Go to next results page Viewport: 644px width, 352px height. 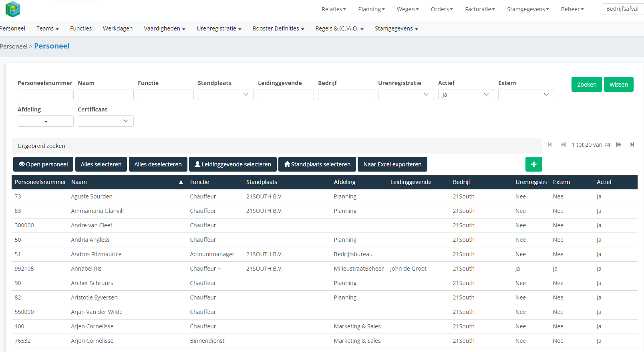(x=619, y=145)
